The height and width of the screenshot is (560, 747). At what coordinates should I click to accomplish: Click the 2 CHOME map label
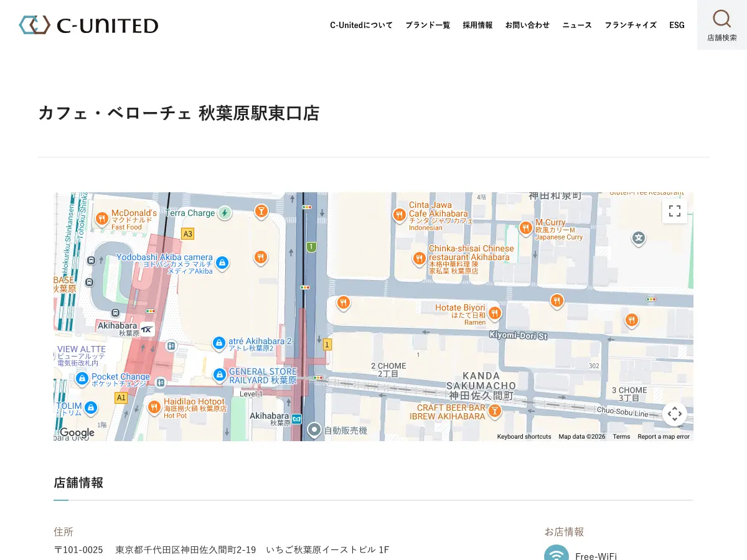pos(388,370)
